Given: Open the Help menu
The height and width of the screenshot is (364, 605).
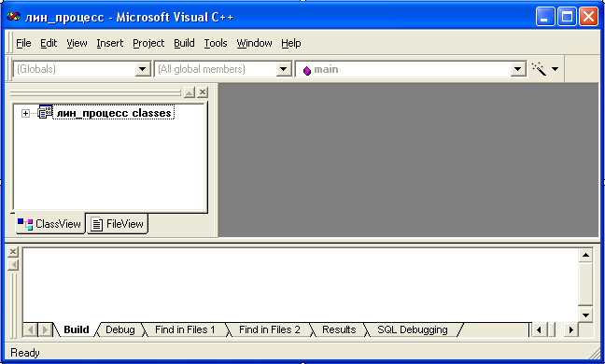Looking at the screenshot, I should click(291, 43).
